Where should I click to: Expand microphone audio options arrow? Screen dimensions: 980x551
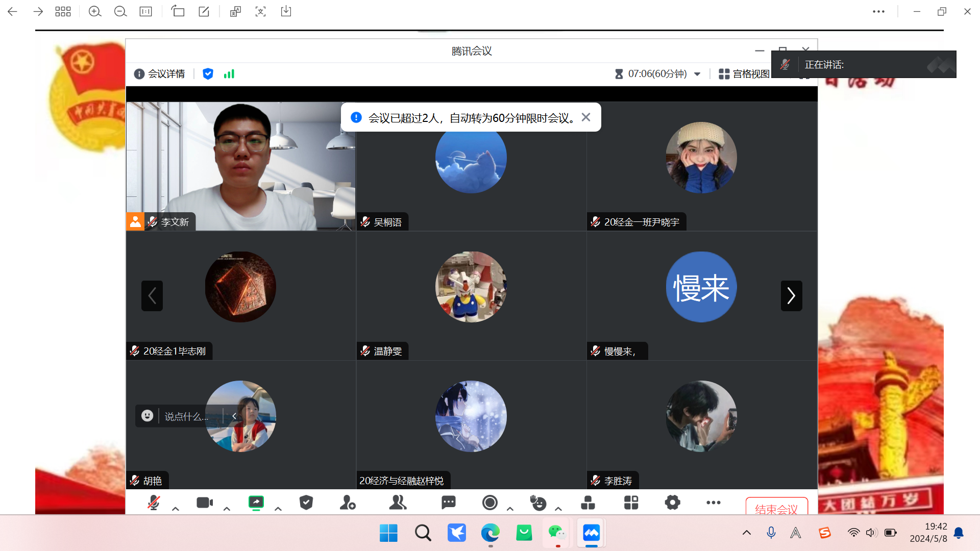click(x=176, y=509)
